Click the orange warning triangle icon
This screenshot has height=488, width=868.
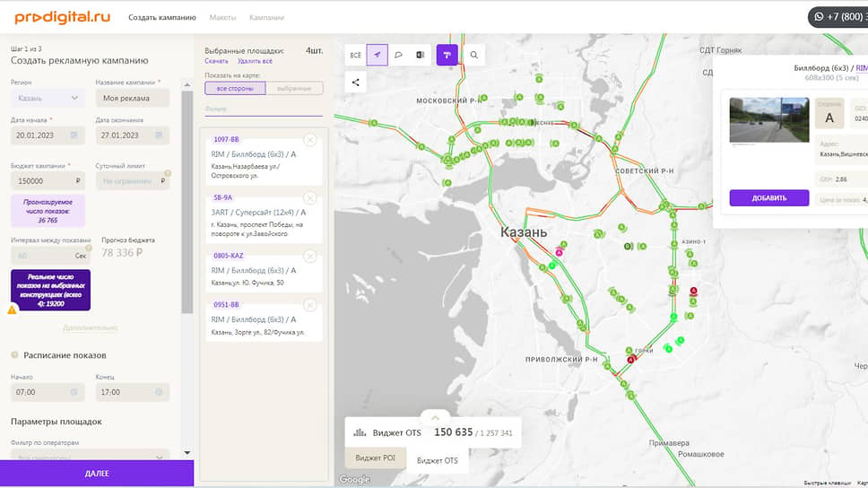pos(13,309)
